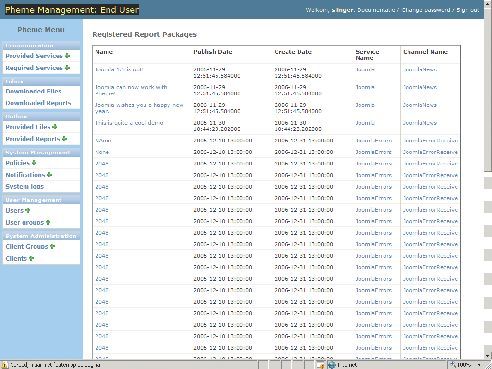Screen dimensions: 492x369
Task: Open Users under User Management
Action: (15, 211)
